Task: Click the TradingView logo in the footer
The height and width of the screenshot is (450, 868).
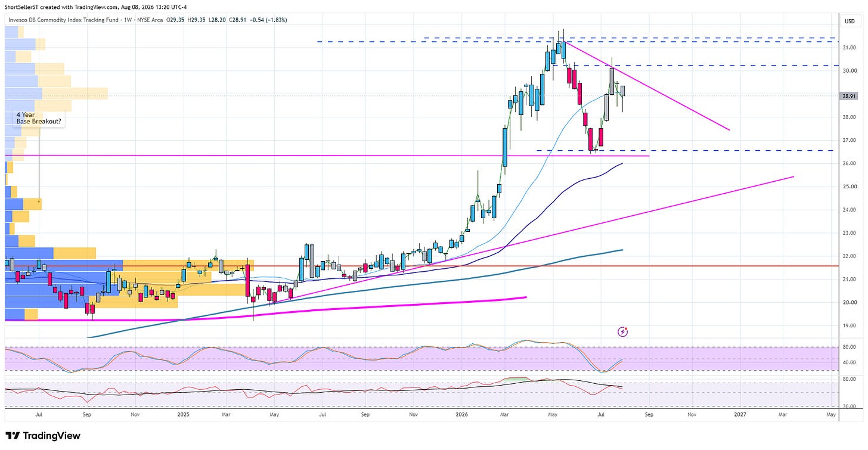Action: [42, 436]
